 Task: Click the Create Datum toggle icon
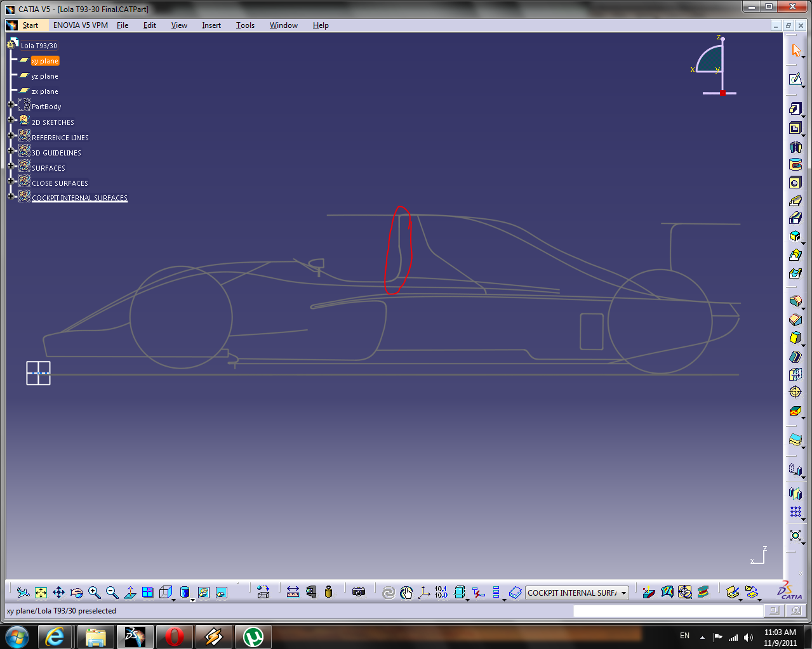[479, 593]
